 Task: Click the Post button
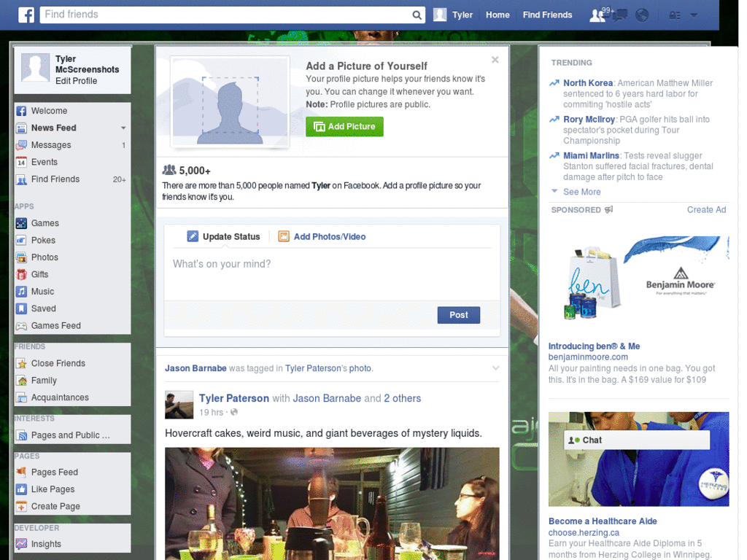tap(458, 315)
